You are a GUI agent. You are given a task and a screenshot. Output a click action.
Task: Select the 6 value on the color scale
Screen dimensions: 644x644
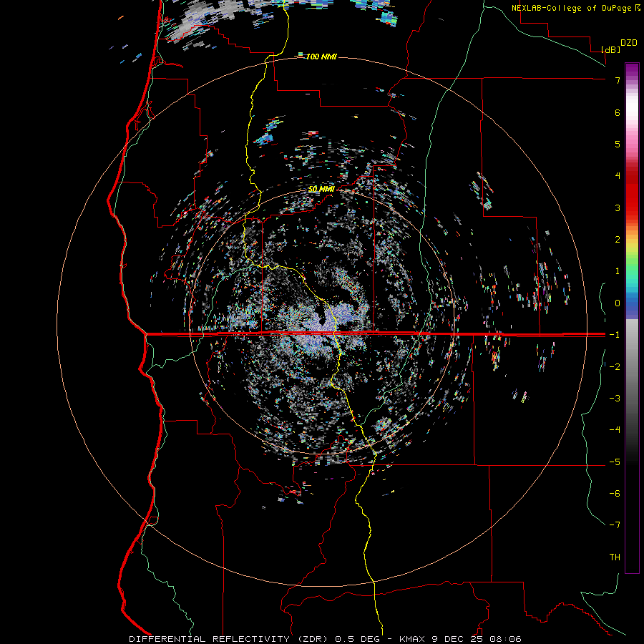(618, 112)
